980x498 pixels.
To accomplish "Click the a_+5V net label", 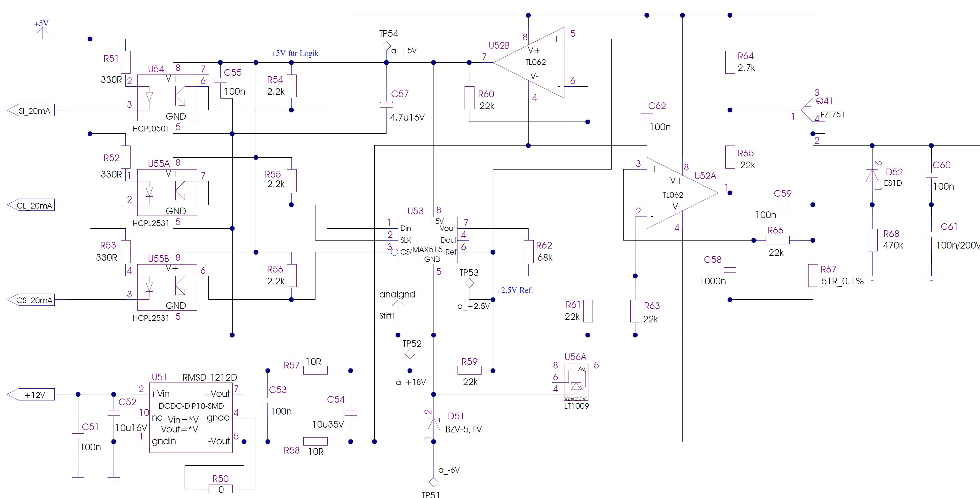I will click(x=404, y=51).
